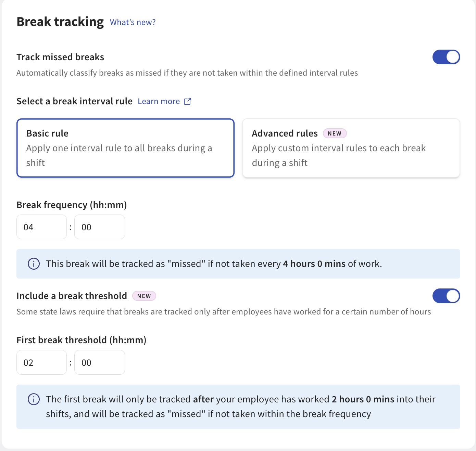Click the Break frequency (hh:mm) label
The height and width of the screenshot is (451, 476).
(x=72, y=205)
